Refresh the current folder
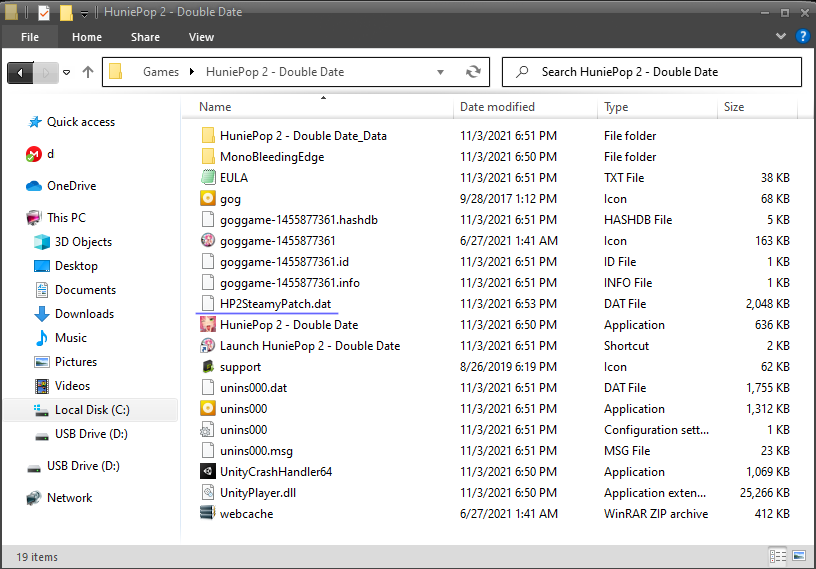Screen dimensions: 816x569 [473, 72]
